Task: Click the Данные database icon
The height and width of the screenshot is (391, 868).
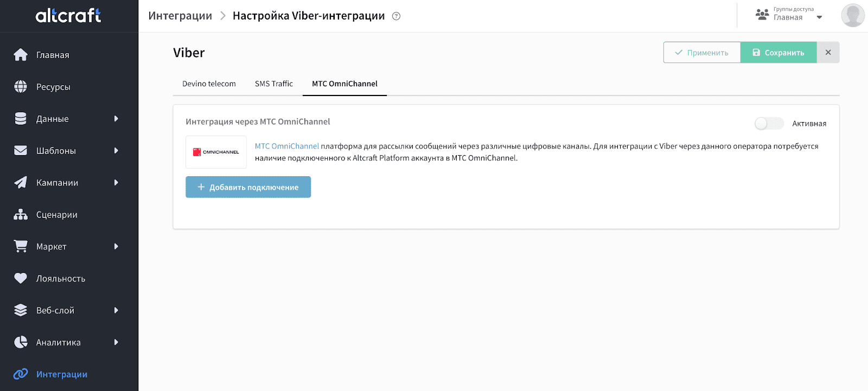Action: coord(21,119)
